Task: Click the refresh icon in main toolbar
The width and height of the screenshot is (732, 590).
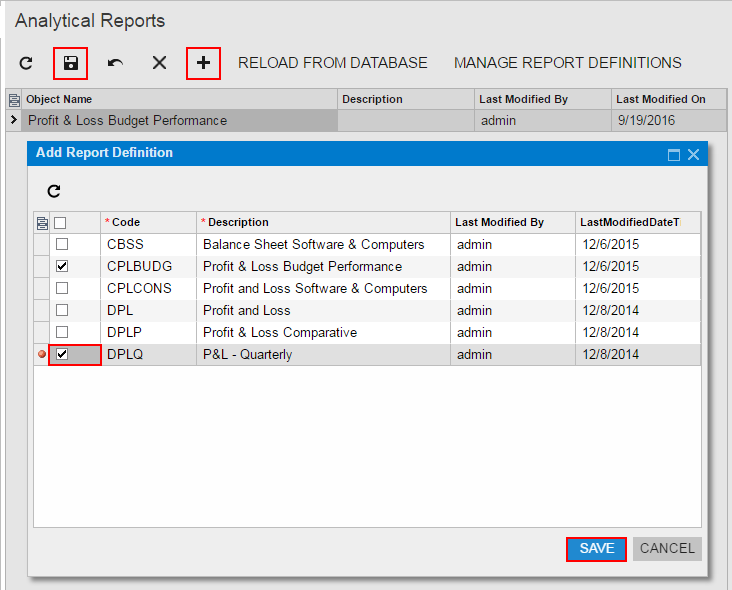Action: (27, 63)
